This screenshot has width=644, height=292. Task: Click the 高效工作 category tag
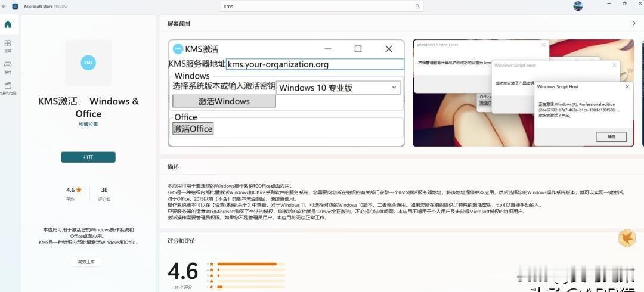(86, 262)
